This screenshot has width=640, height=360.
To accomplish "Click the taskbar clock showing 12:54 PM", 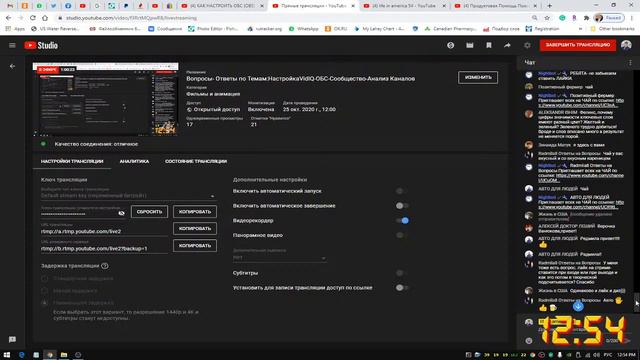I will pos(626,355).
